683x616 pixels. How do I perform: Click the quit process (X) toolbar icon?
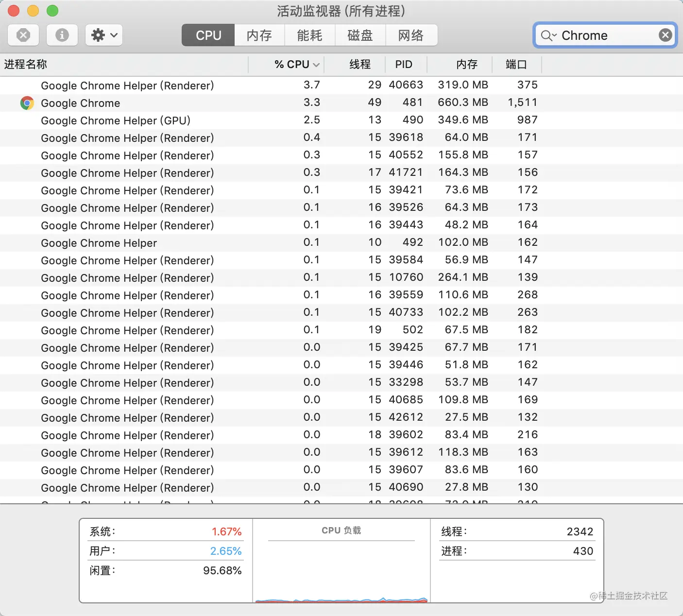click(23, 35)
